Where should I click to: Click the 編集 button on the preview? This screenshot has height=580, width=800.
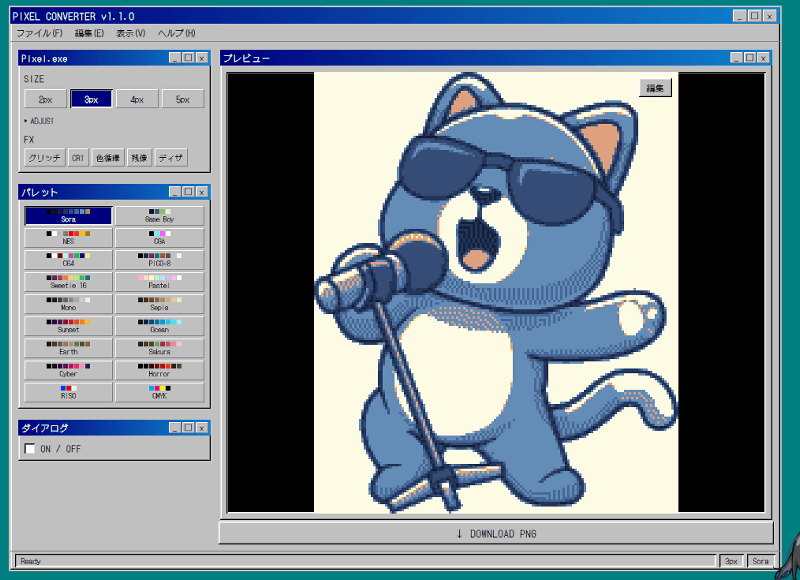655,88
